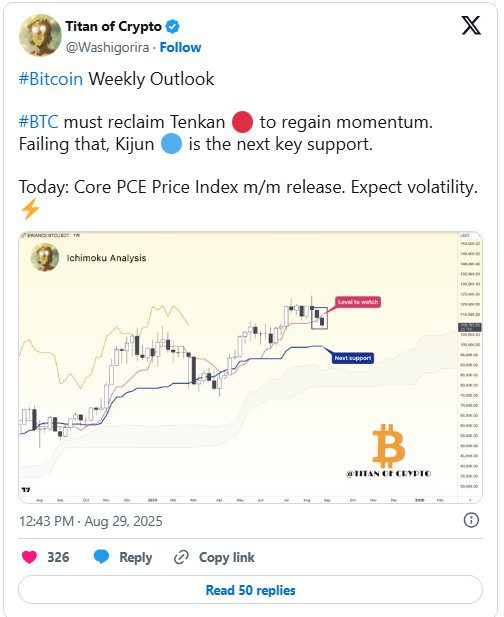Open Titan of Crypto profile avatar
The height and width of the screenshot is (617, 504).
40,35
